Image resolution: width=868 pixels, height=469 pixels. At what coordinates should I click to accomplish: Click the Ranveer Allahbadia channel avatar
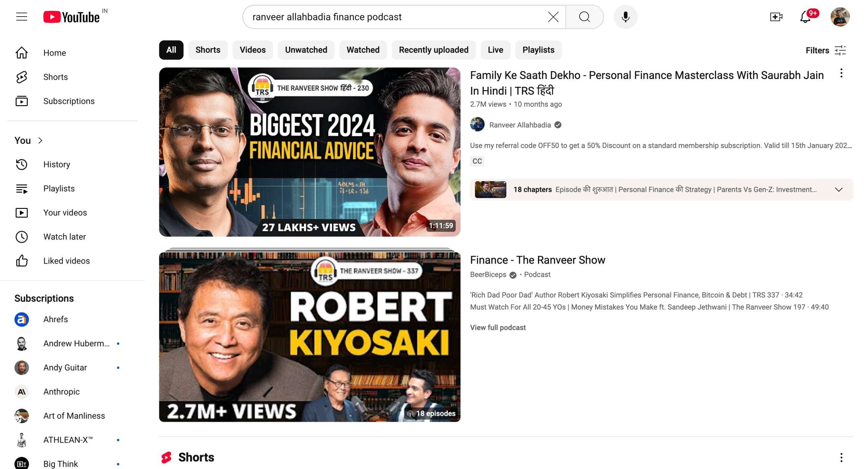477,124
